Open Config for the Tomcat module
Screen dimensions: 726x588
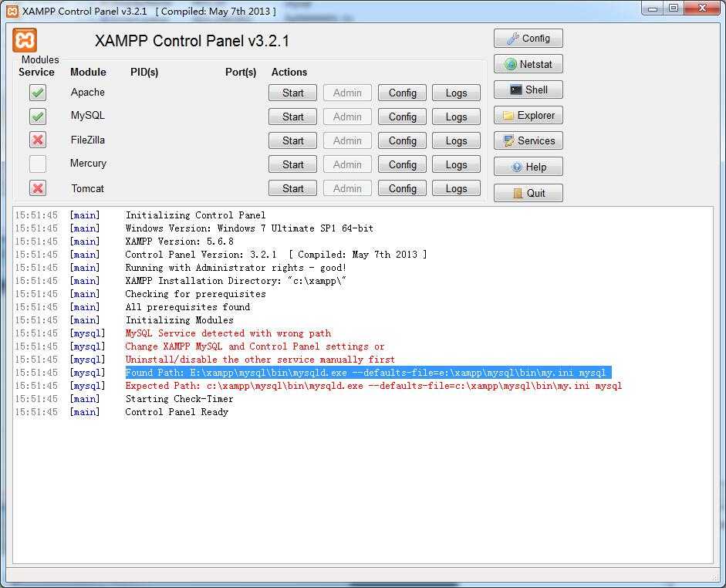[x=403, y=188]
